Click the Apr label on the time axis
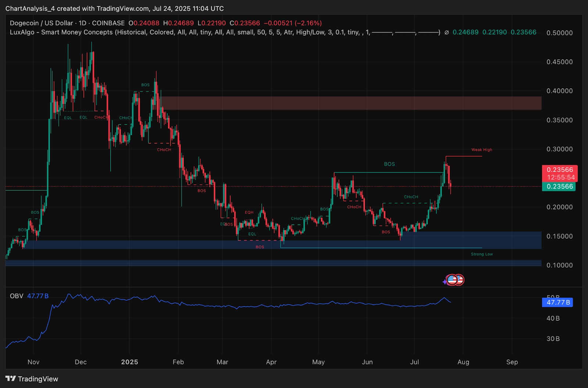The image size is (588, 388). (x=271, y=362)
